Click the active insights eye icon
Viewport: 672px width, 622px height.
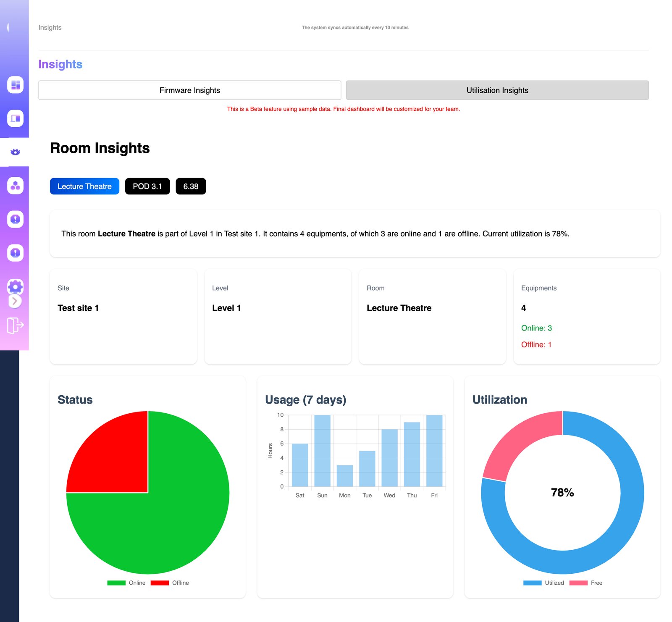click(15, 152)
